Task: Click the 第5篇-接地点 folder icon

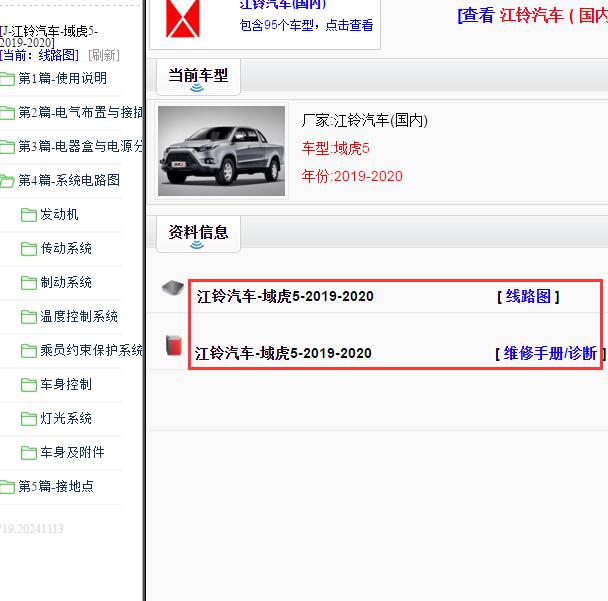Action: point(7,487)
